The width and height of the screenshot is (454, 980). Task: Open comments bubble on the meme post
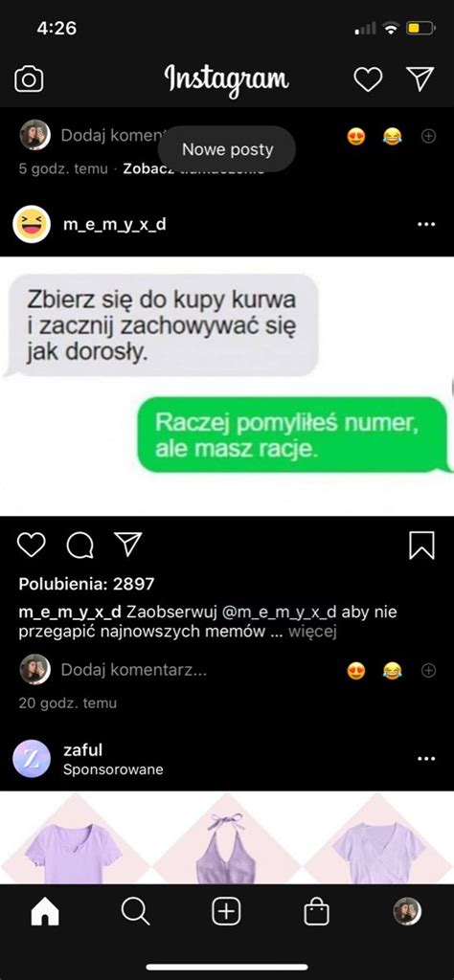tap(80, 545)
